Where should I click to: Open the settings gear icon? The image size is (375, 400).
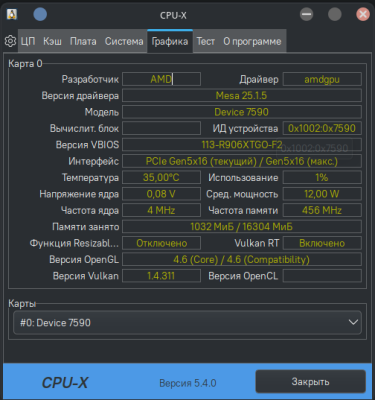pos(10,41)
